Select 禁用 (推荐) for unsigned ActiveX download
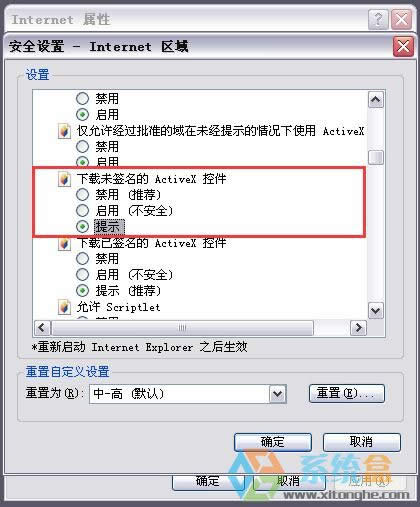Image resolution: width=420 pixels, height=507 pixels. pos(82,195)
